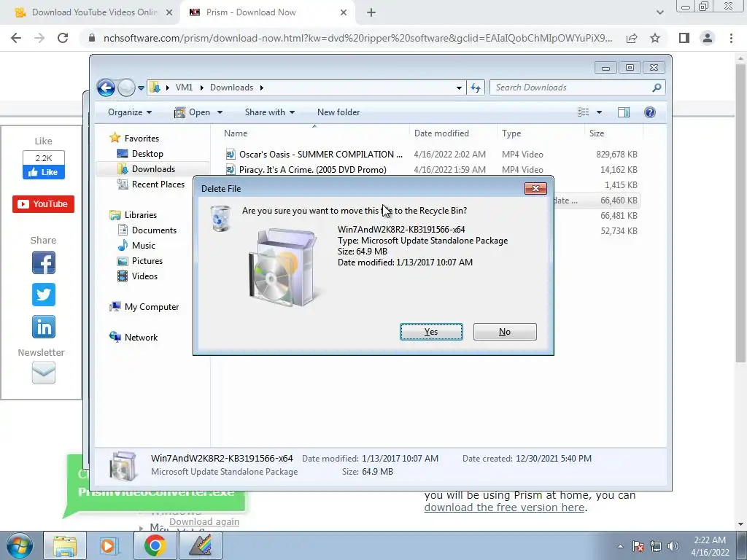
Task: Go back in the Explorer window
Action: pos(106,87)
